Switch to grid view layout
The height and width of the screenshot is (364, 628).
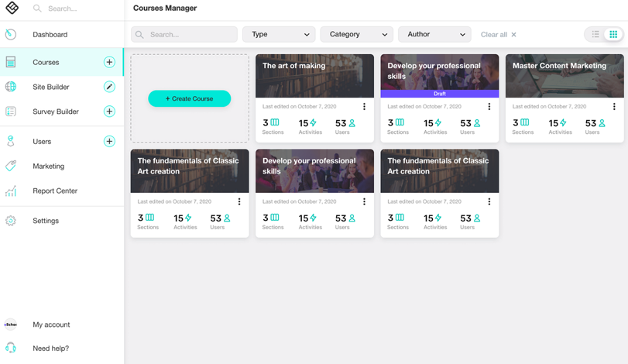pyautogui.click(x=613, y=34)
